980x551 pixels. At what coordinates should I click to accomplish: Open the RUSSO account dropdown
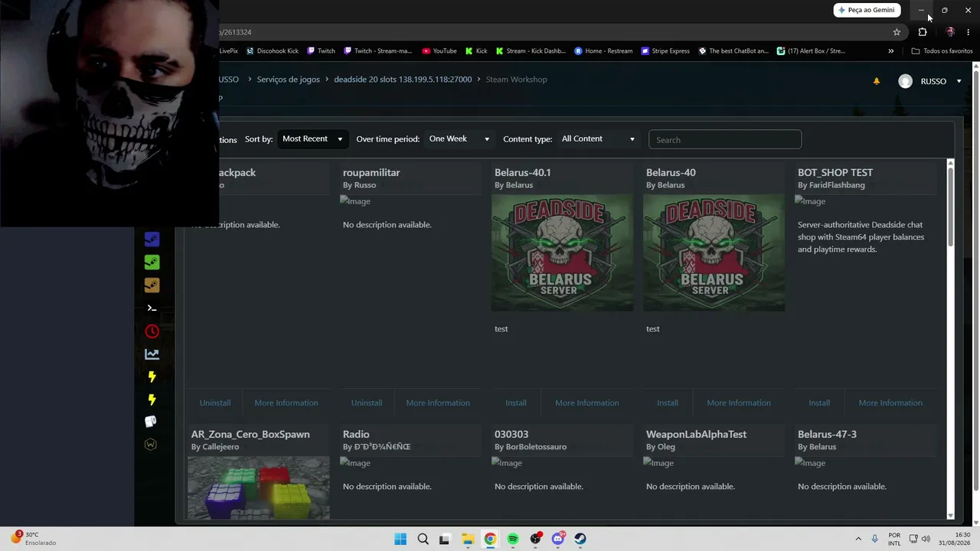(x=929, y=81)
